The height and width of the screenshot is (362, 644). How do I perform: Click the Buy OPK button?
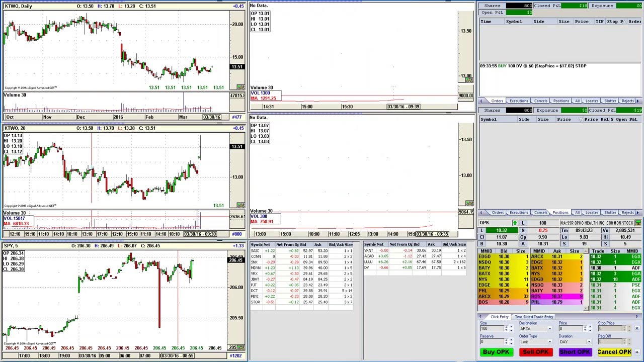click(x=496, y=352)
